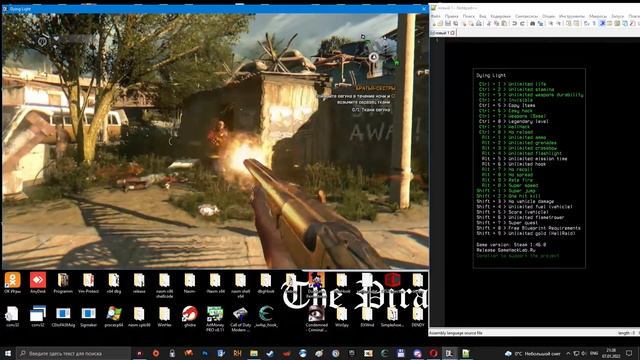Click the highlighted blue toolbar icon in Notepad++

(602, 24)
